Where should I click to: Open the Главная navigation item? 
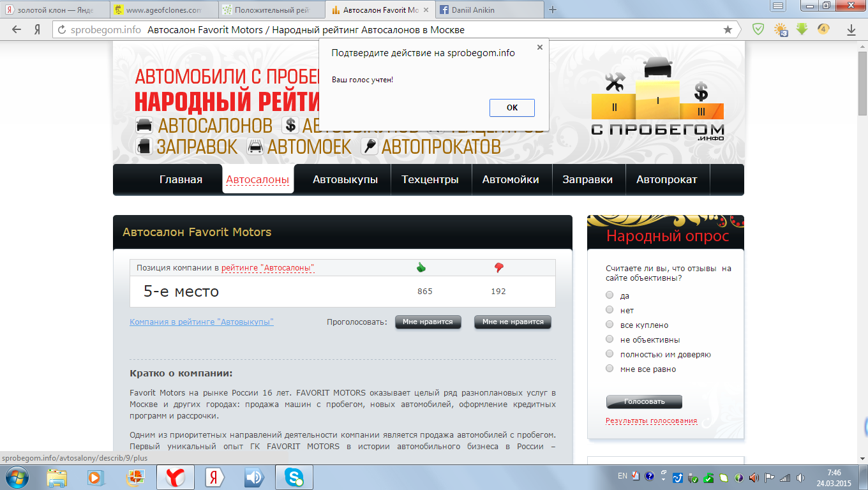click(181, 179)
